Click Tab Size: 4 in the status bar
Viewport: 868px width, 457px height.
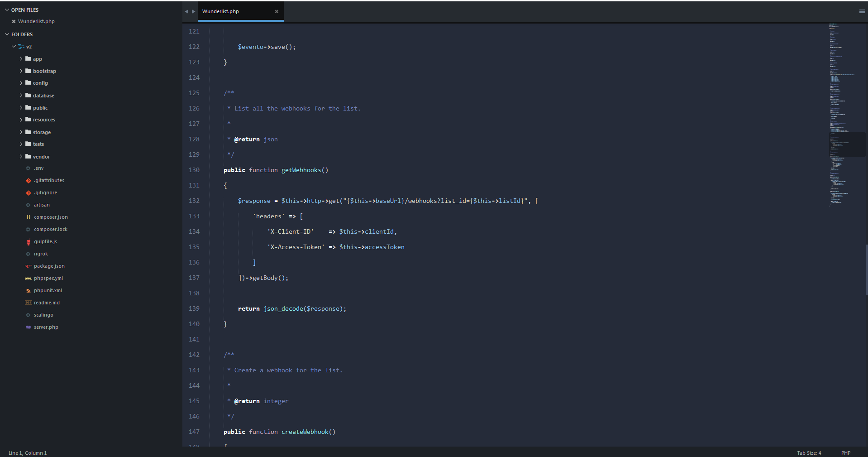pos(809,452)
